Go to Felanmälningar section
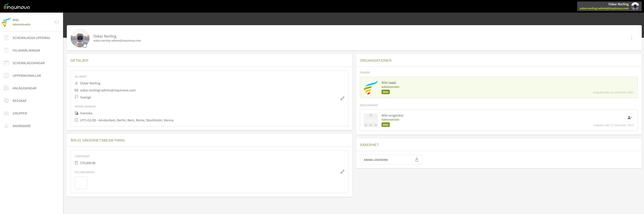 (x=26, y=50)
